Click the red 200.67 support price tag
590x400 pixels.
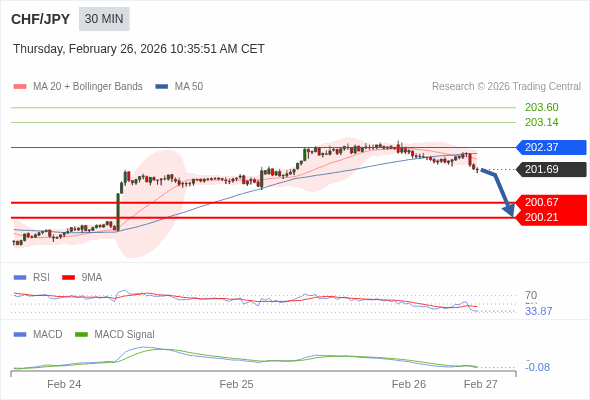(x=551, y=202)
